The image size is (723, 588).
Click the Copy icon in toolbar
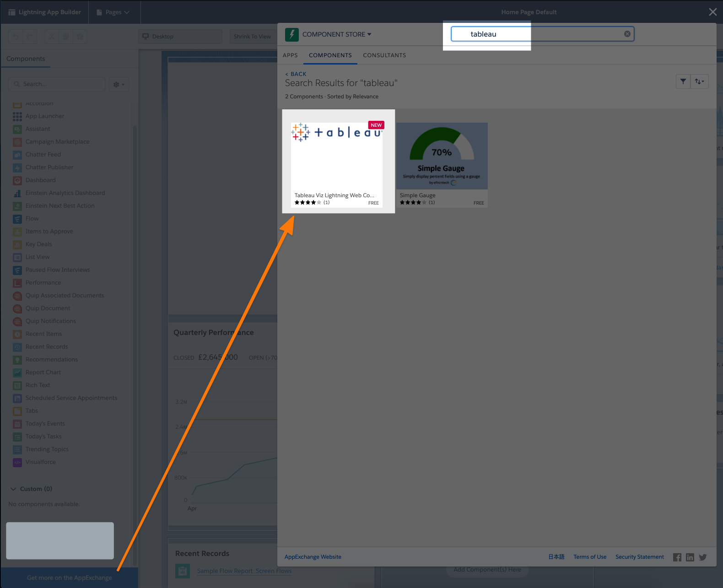point(66,37)
